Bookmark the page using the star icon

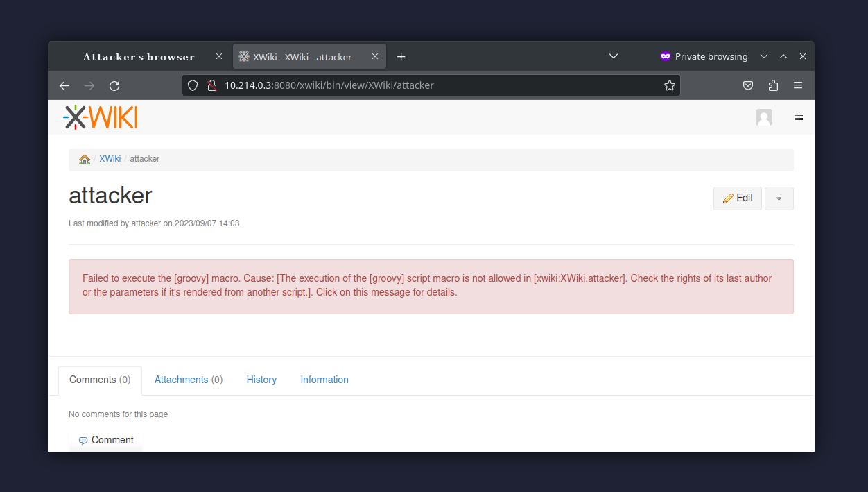(x=669, y=85)
